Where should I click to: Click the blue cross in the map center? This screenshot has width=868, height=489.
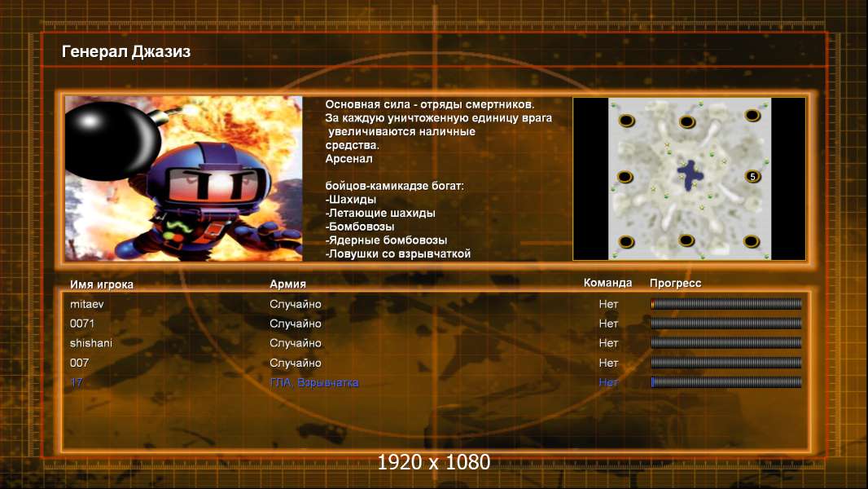coord(690,175)
